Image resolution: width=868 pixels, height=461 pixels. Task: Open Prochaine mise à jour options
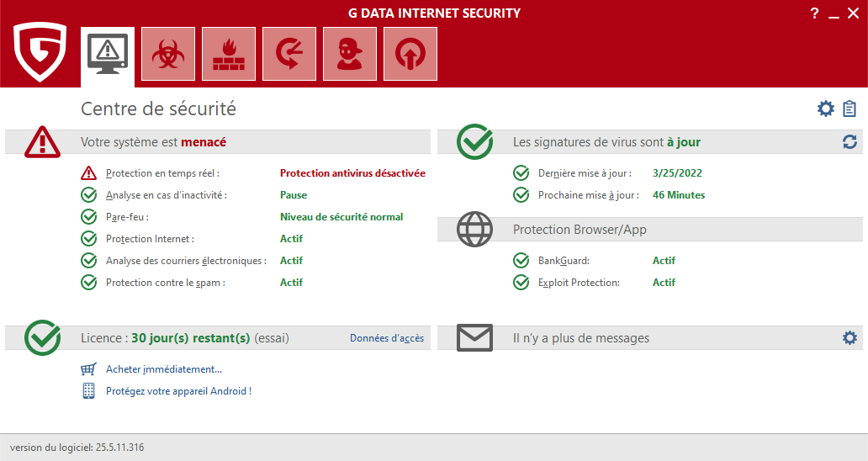point(589,195)
